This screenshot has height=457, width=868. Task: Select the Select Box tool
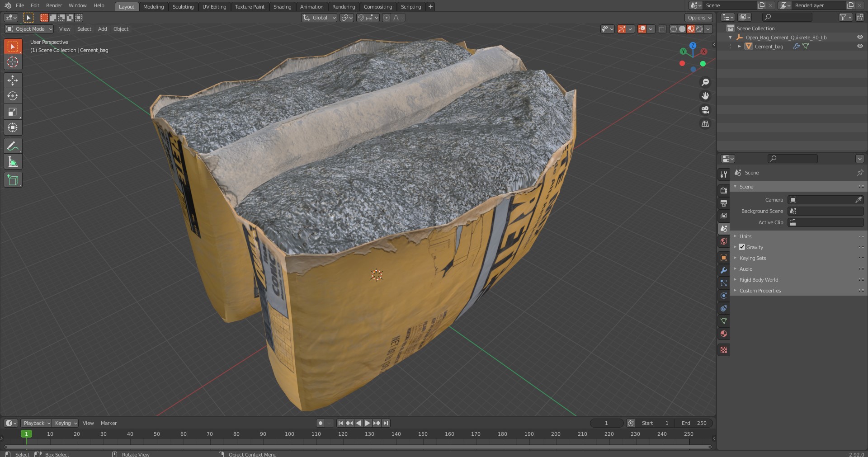tap(13, 46)
